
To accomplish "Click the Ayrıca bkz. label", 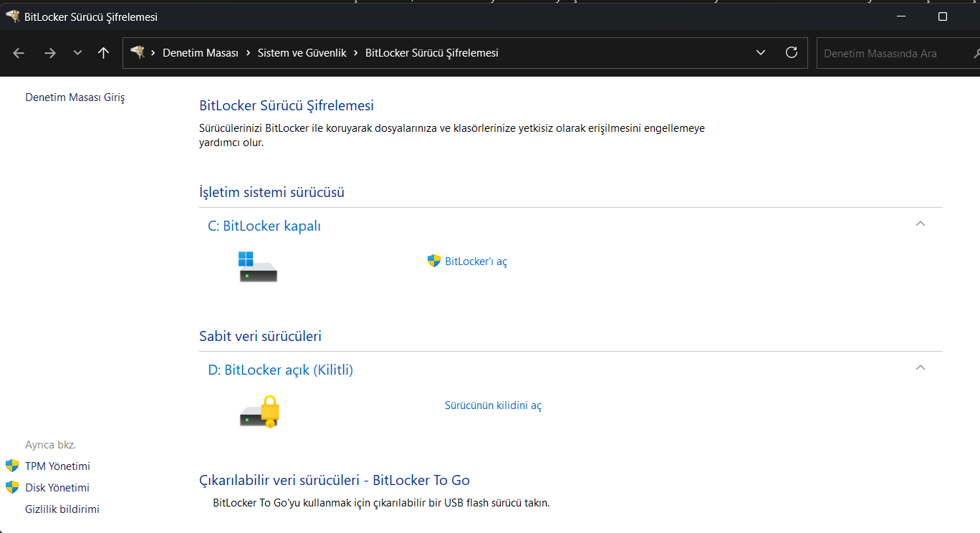I will (x=50, y=445).
